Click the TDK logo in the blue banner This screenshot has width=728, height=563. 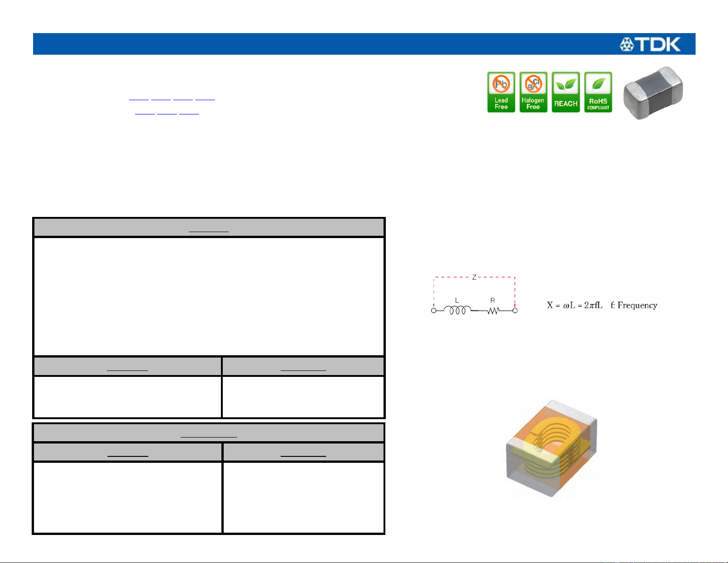click(x=650, y=44)
